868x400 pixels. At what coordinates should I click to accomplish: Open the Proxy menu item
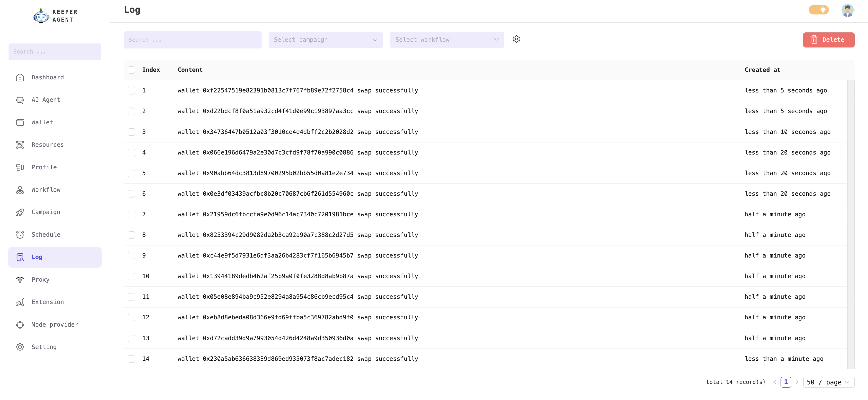tap(55, 280)
